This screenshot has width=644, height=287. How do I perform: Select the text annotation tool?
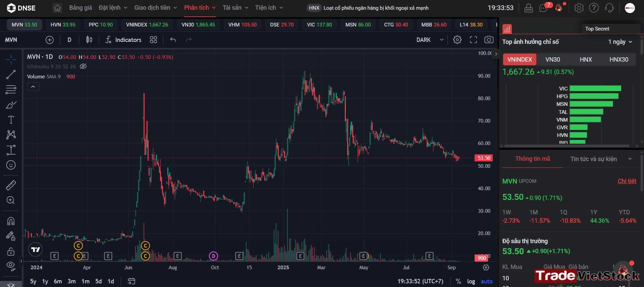(11, 120)
